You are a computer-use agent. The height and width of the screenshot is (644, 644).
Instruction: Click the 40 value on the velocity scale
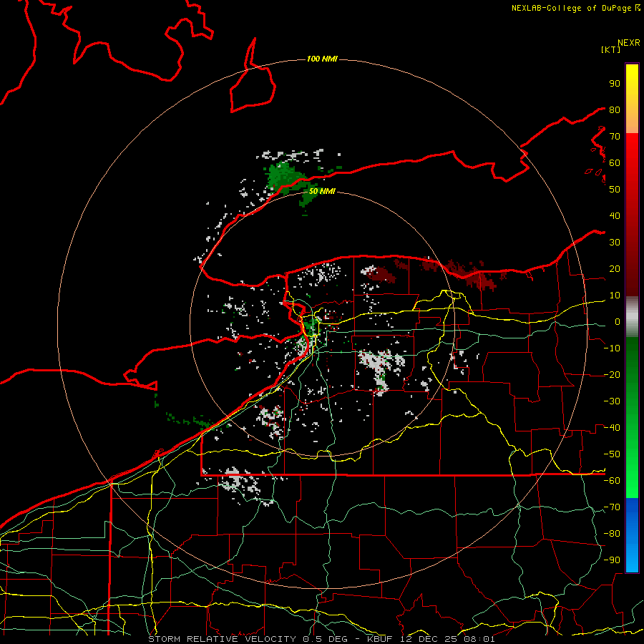(615, 215)
